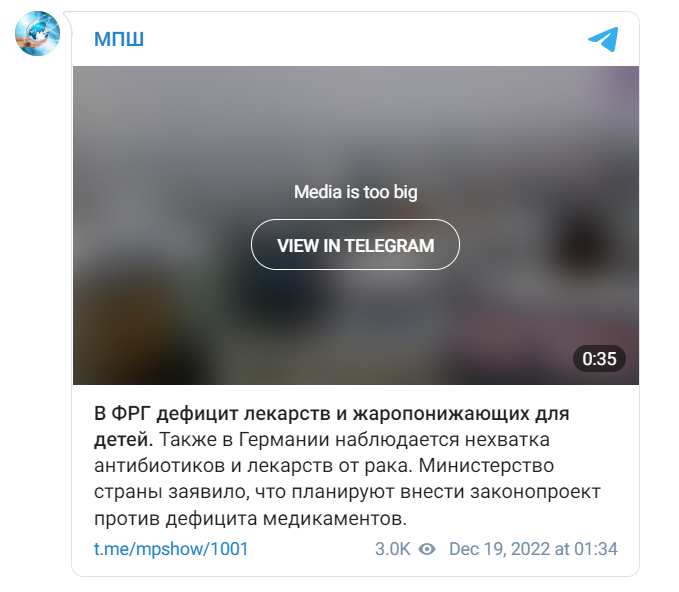The height and width of the screenshot is (592, 679).
Task: Click the eye views icon
Action: pos(427,549)
